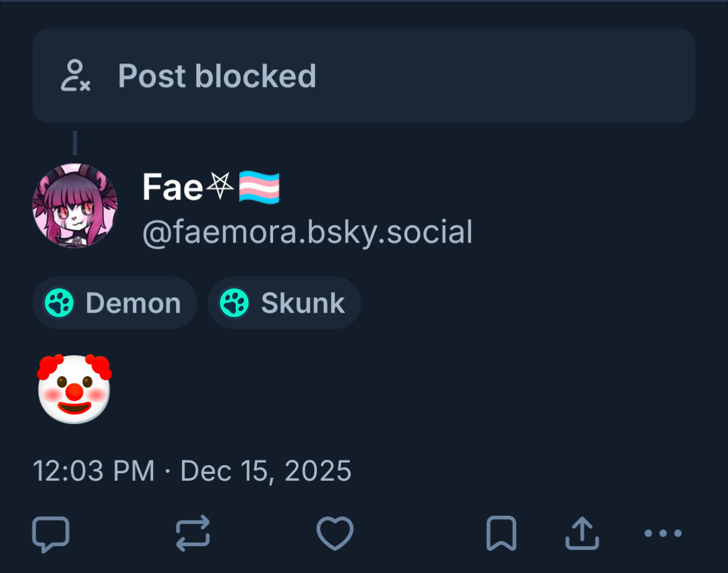Screen dimensions: 728x573
Task: Click the blocked user icon in the banner
Action: coord(75,76)
